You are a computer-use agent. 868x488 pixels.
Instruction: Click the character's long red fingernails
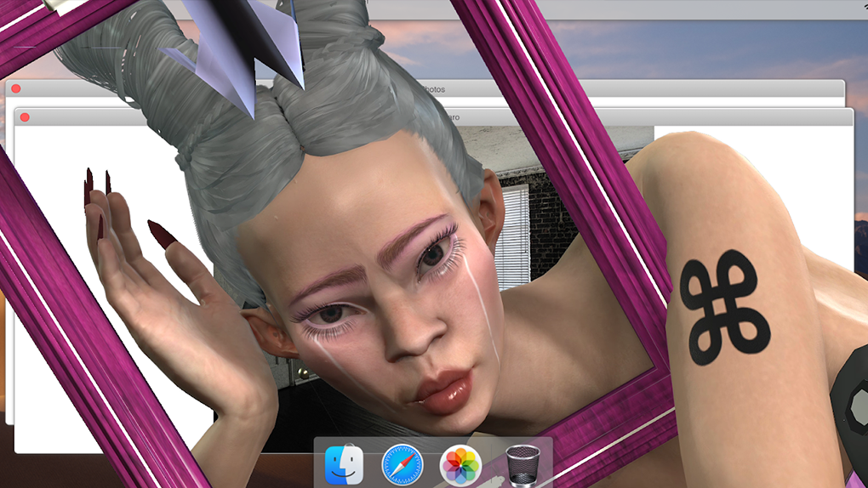161,234
